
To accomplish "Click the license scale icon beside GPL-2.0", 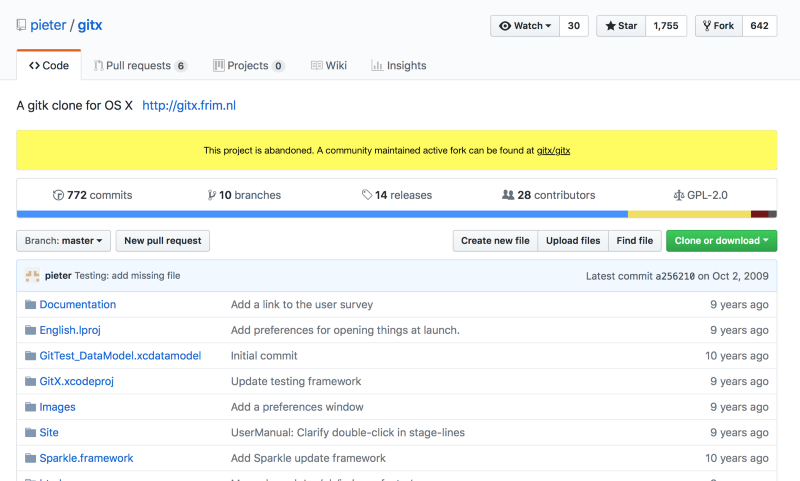I will coord(679,195).
